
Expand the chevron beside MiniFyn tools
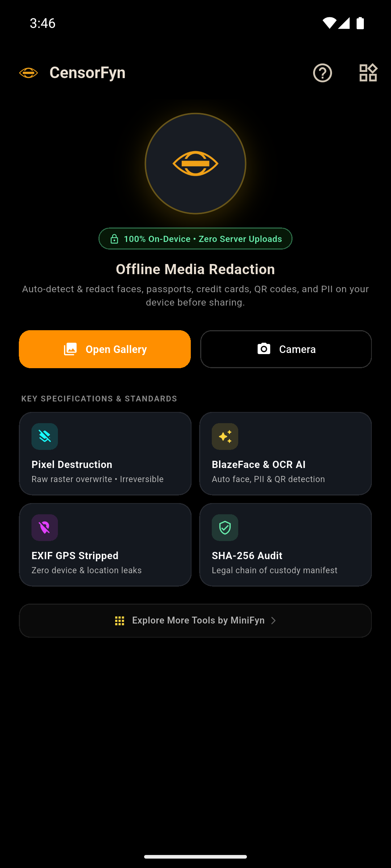pyautogui.click(x=274, y=621)
